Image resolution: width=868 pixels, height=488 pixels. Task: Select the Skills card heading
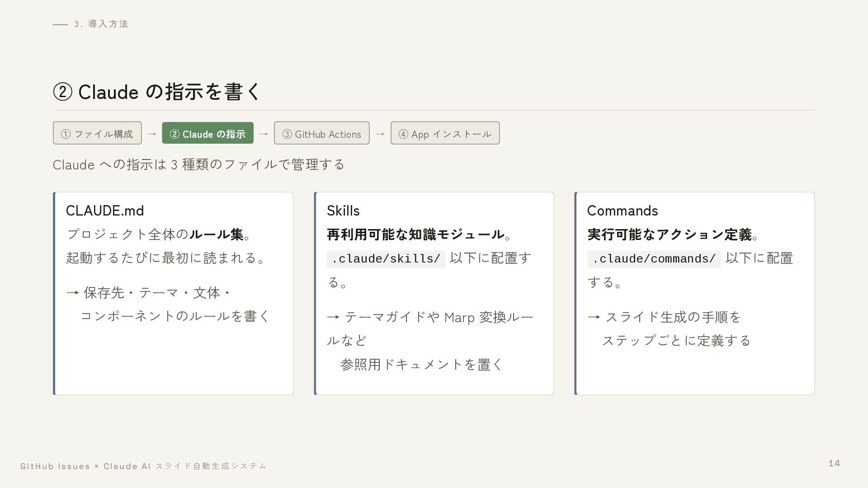coord(343,211)
